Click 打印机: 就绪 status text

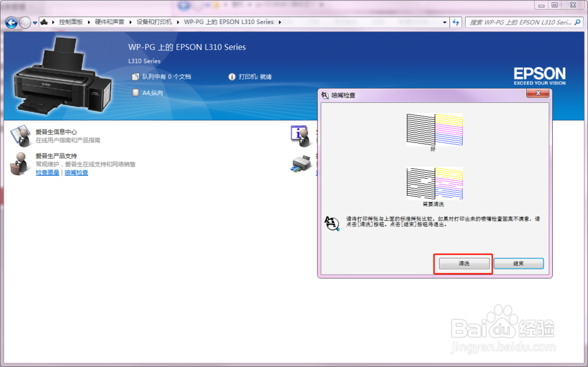pos(255,77)
